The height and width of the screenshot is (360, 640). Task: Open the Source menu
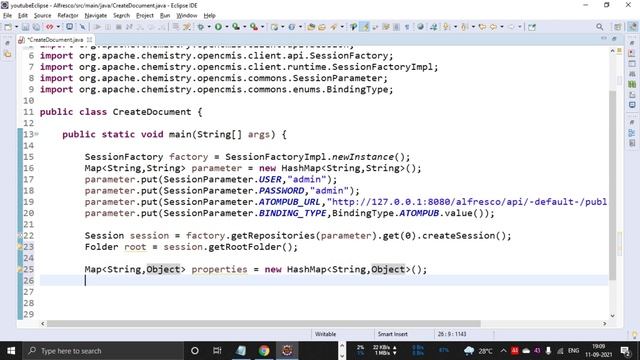(x=42, y=16)
